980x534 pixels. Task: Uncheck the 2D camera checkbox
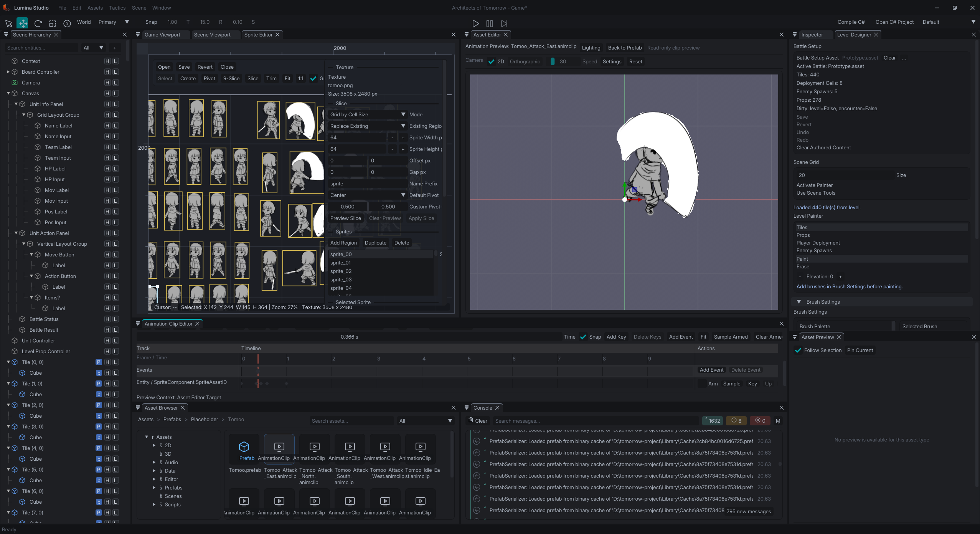point(491,61)
